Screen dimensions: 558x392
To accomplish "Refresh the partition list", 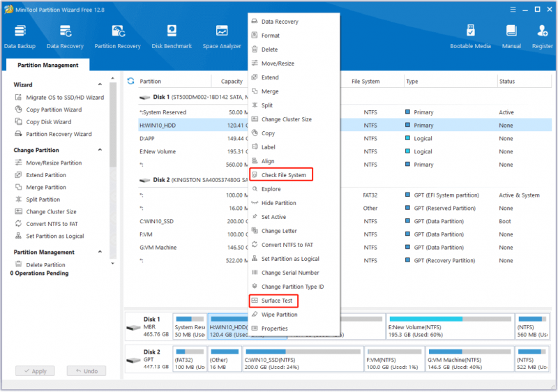I will point(130,81).
